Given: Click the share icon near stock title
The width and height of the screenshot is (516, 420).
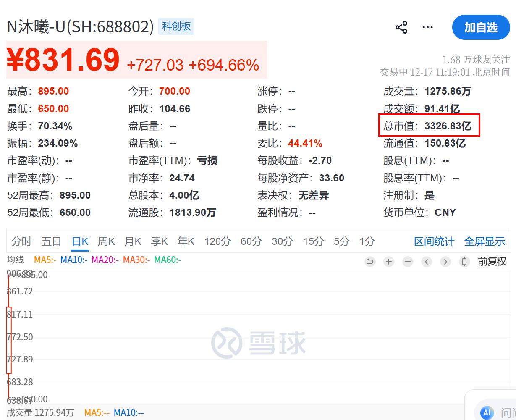Looking at the screenshot, I should [401, 28].
